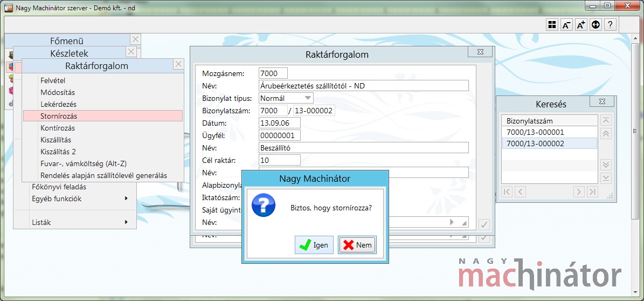Increase font size with A+ icon

point(581,25)
